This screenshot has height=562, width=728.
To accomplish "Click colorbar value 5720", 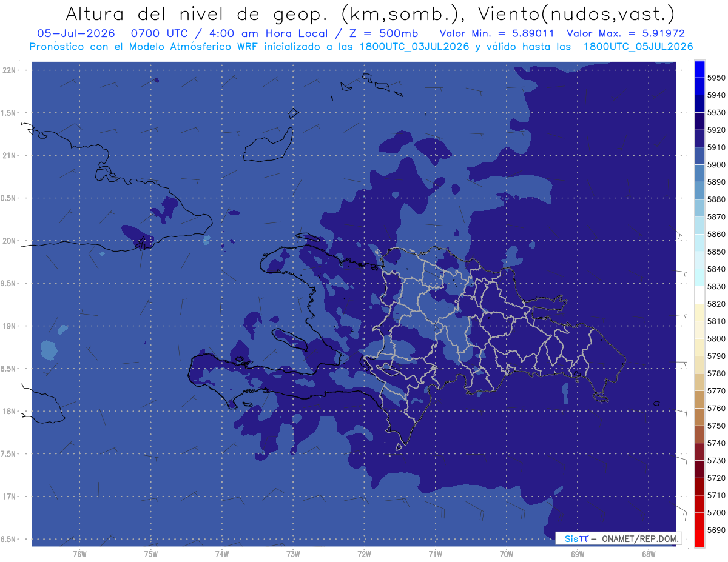I will [x=716, y=478].
